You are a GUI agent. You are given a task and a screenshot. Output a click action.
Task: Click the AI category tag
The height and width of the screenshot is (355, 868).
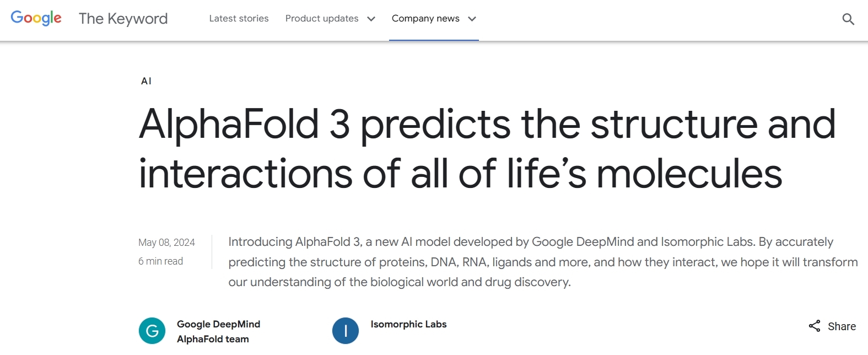146,81
